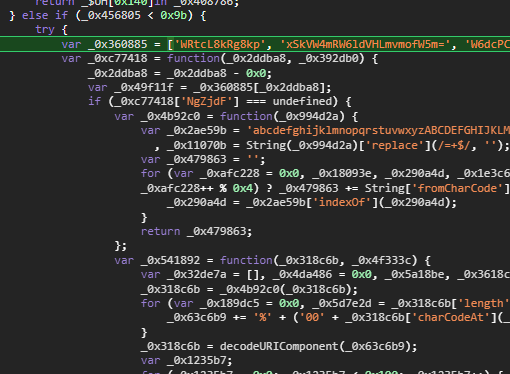Click the decodeURIComponent function call
This screenshot has height=374, width=510.
click(279, 346)
